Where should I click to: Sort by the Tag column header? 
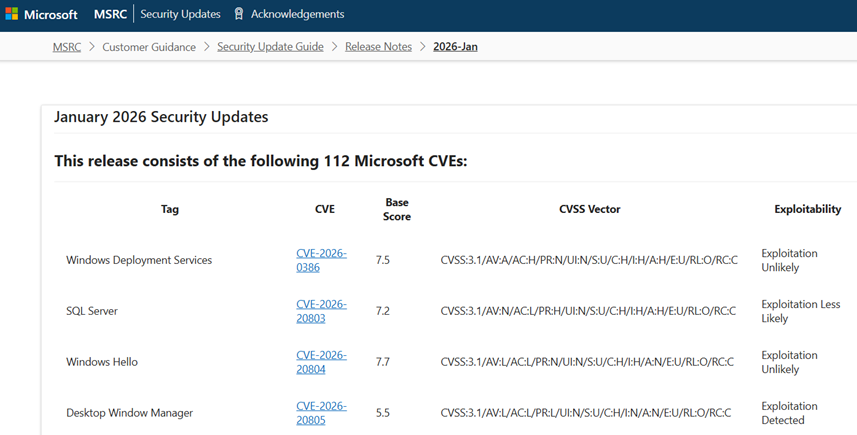tap(170, 210)
